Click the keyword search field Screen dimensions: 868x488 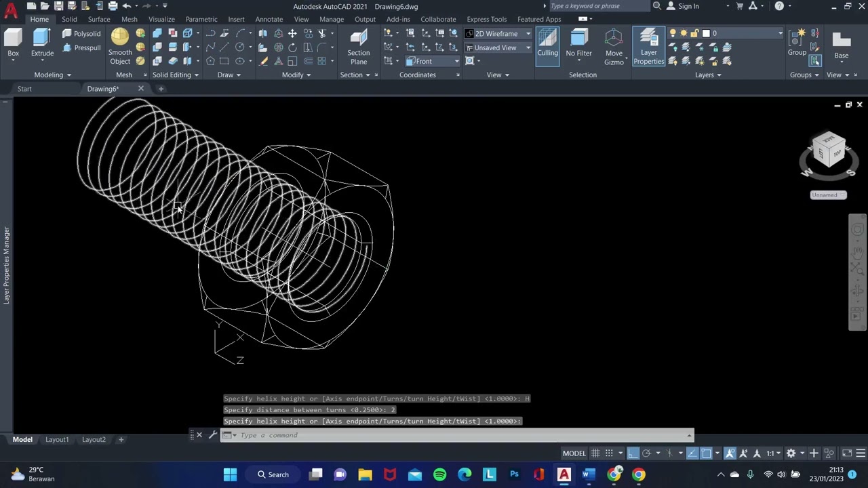[599, 6]
